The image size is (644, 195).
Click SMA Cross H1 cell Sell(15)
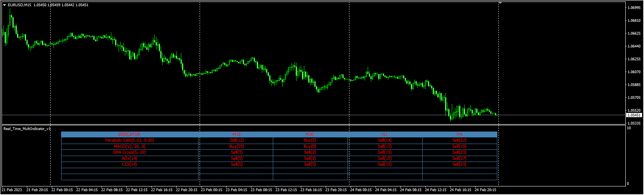(x=385, y=152)
